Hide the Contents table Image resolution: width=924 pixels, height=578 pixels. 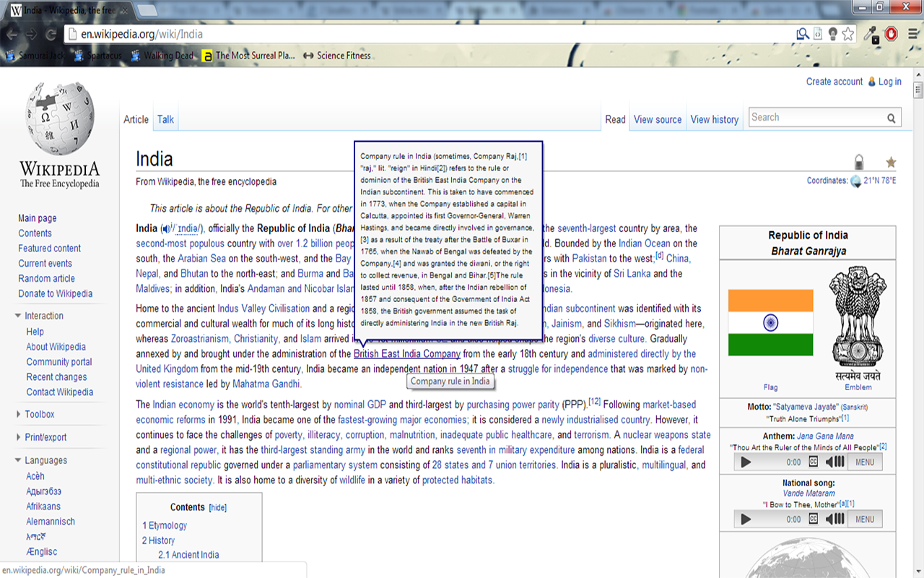click(218, 508)
